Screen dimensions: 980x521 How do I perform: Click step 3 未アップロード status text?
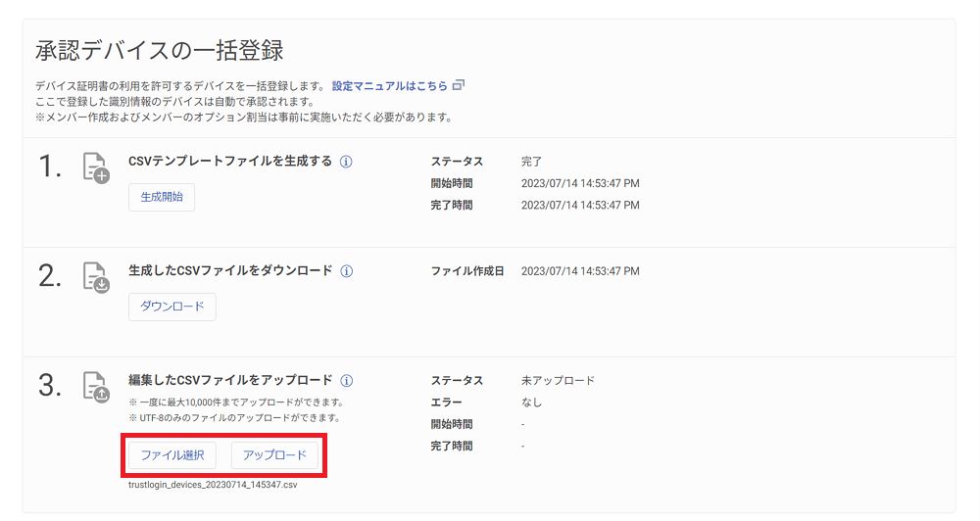558,380
